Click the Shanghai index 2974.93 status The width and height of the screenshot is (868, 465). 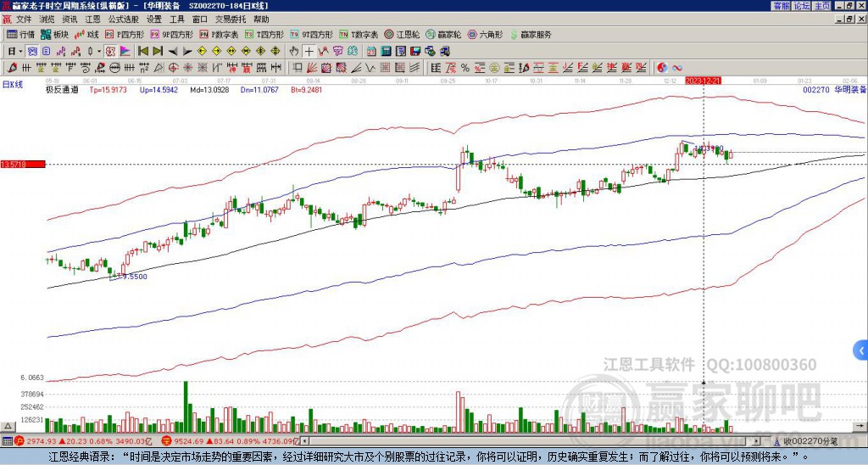click(x=84, y=441)
